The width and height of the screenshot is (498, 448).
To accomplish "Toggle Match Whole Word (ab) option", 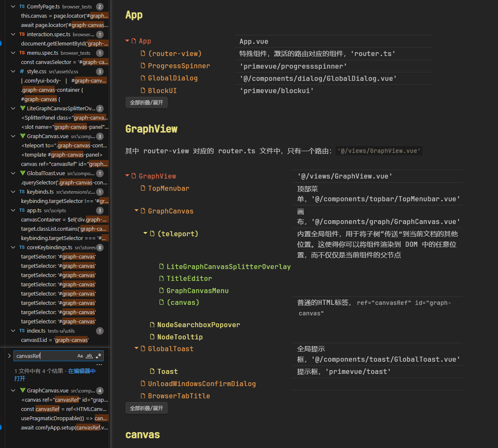I will click(x=89, y=356).
